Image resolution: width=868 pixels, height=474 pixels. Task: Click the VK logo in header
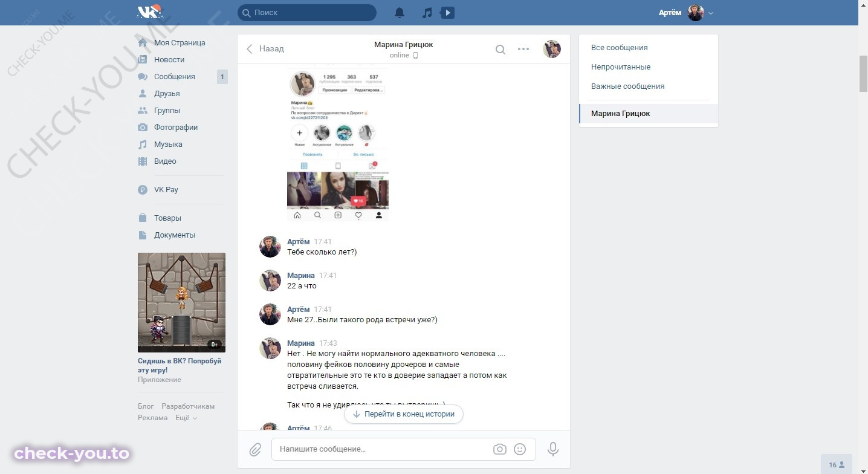click(x=149, y=12)
